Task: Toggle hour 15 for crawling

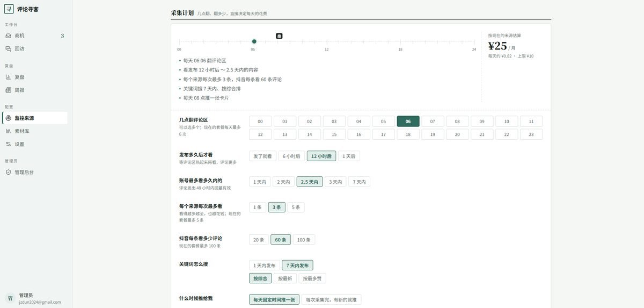Action: 334,134
